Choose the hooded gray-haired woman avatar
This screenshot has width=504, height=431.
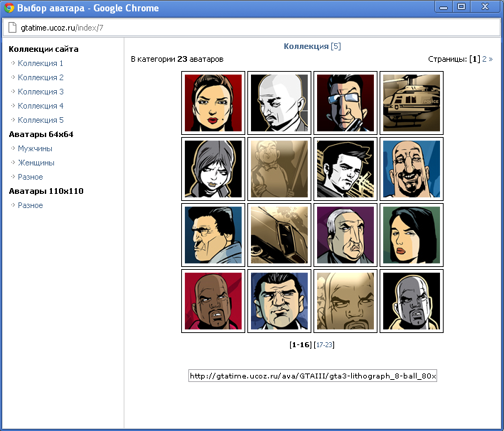pos(213,169)
